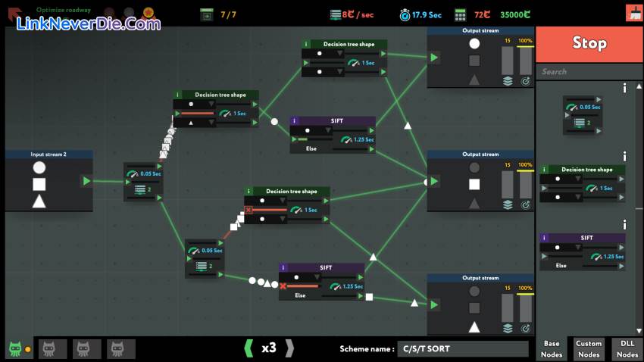Click the clear brush icon top right

pos(635,13)
